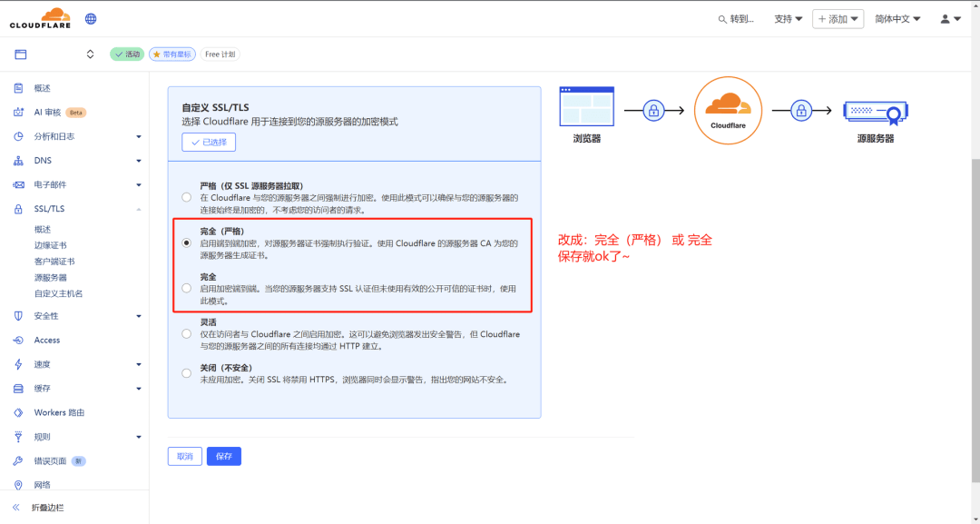
Task: Select the 严格（仅 SSL 源服务器拉取）radio button
Action: click(186, 198)
